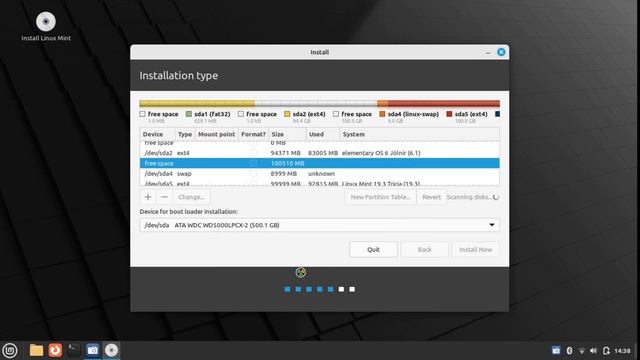640x360 pixels.
Task: Click the Quit button
Action: (373, 249)
